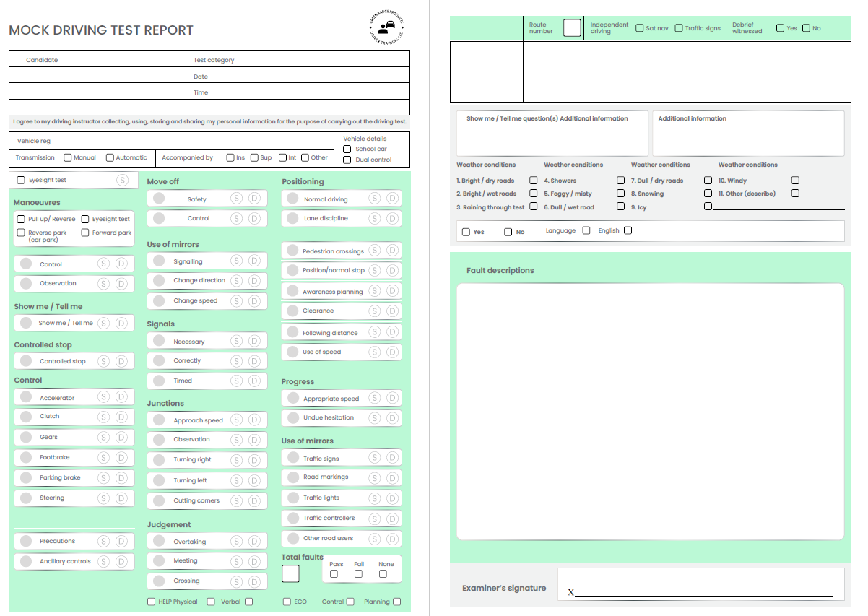
Task: Click the grey dot beside Gears
Action: 26,437
